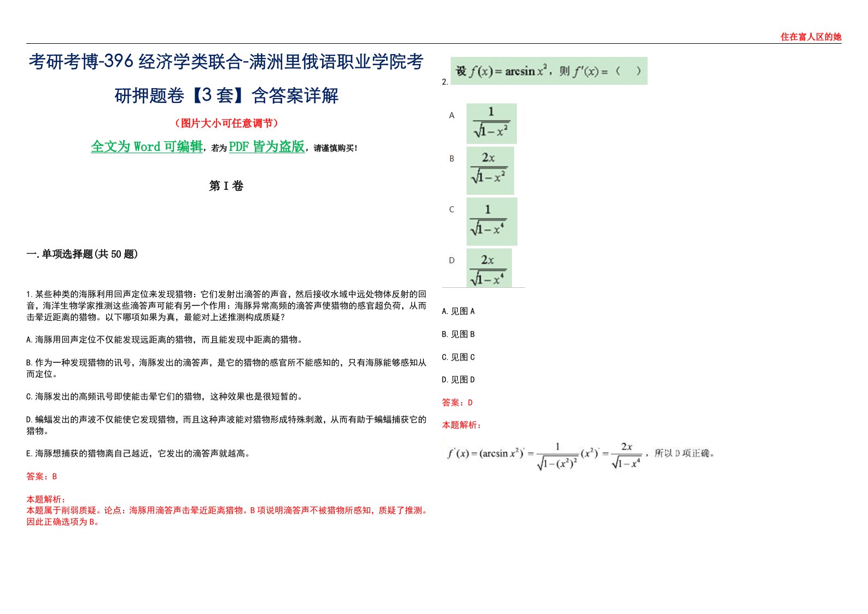The image size is (868, 614).
Task: Click formula image A: 1 over √(1-x²)
Action: [491, 124]
